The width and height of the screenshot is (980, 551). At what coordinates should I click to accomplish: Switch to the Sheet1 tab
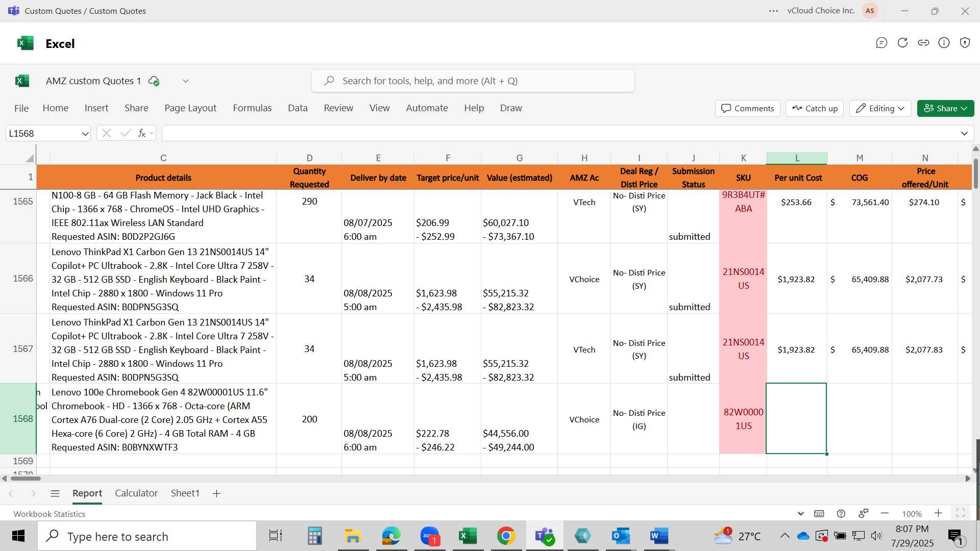(185, 493)
